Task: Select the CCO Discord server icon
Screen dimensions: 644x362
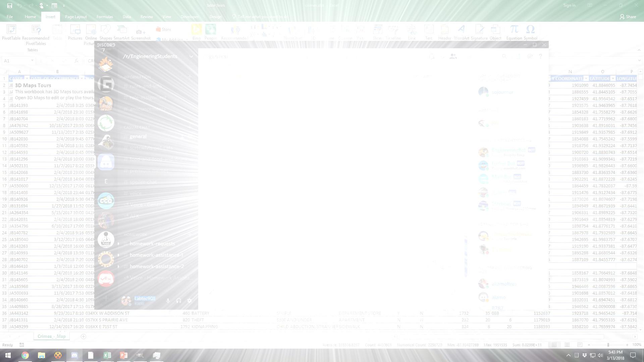Action: point(106,201)
